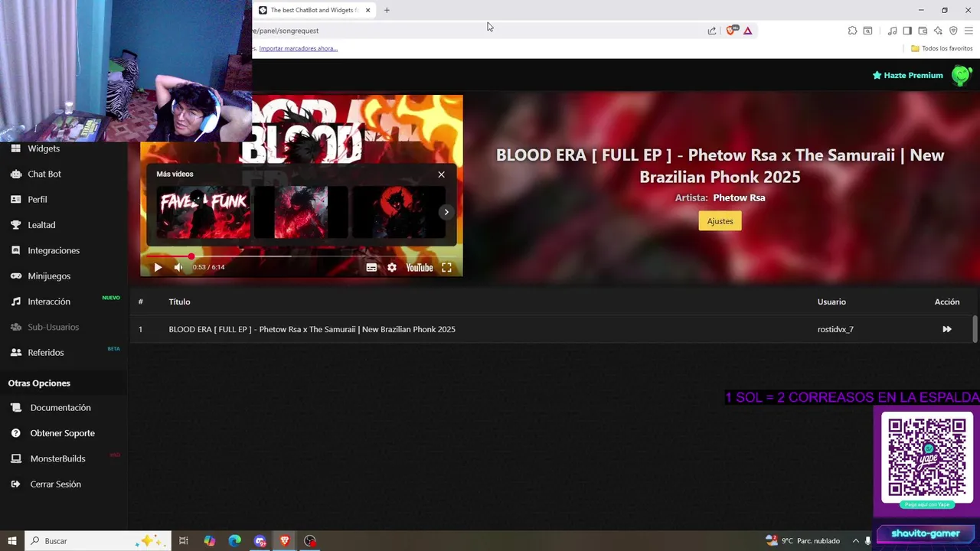The image size is (980, 551).
Task: Open Integraciones menu
Action: coord(54,250)
